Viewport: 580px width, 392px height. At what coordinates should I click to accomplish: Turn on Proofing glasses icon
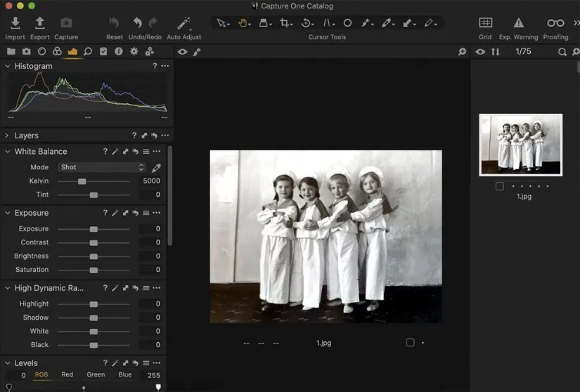(x=555, y=23)
